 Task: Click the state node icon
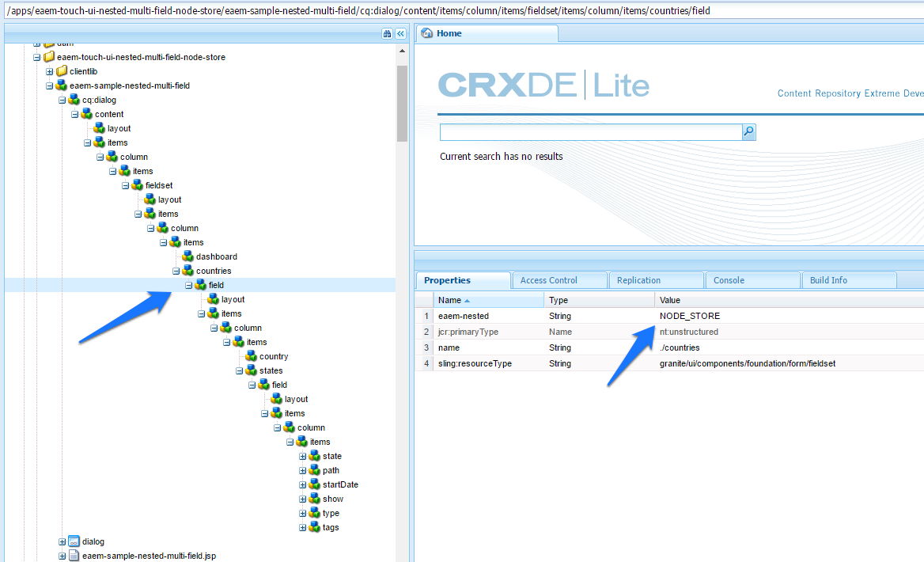(315, 457)
